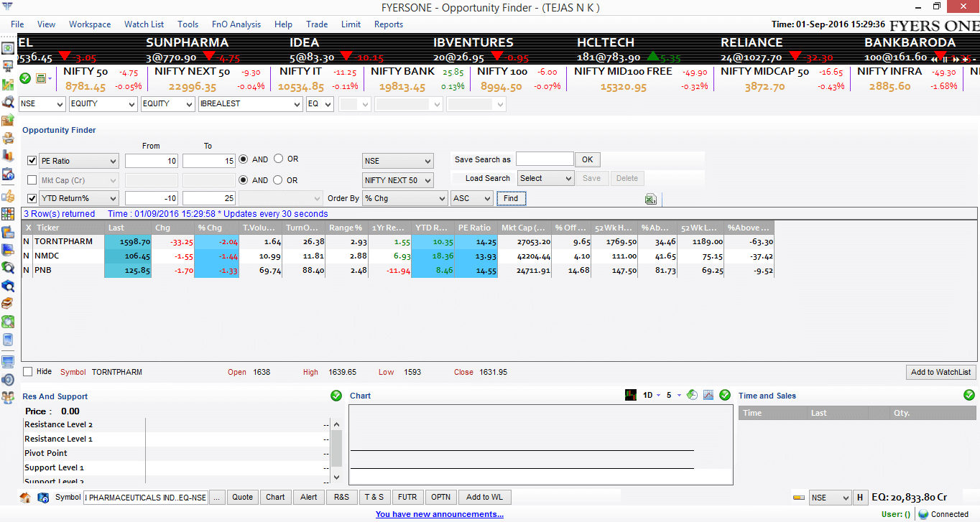Click OK next to Save Search as
This screenshot has height=522, width=980.
[x=588, y=159]
